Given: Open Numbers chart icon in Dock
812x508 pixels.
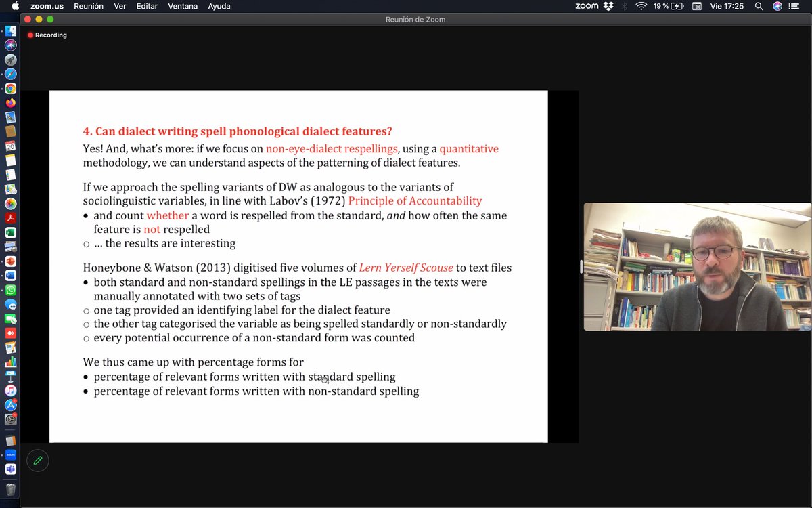Looking at the screenshot, I should point(10,362).
